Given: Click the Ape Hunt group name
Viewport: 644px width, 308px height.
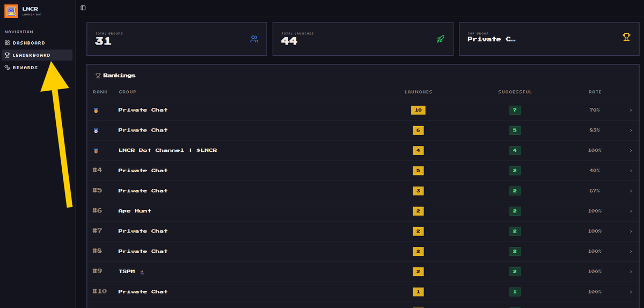Looking at the screenshot, I should tap(135, 211).
